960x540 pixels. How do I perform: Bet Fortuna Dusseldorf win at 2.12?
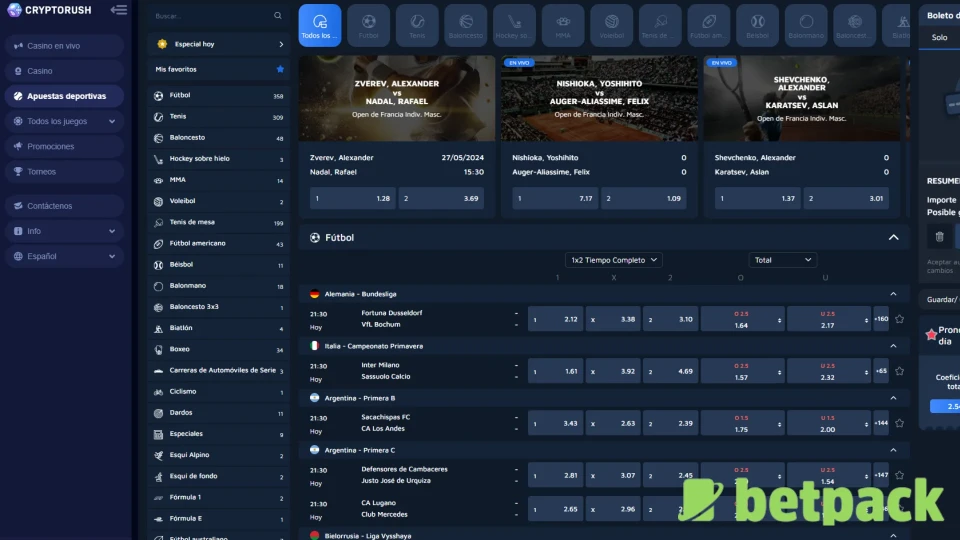tap(556, 319)
